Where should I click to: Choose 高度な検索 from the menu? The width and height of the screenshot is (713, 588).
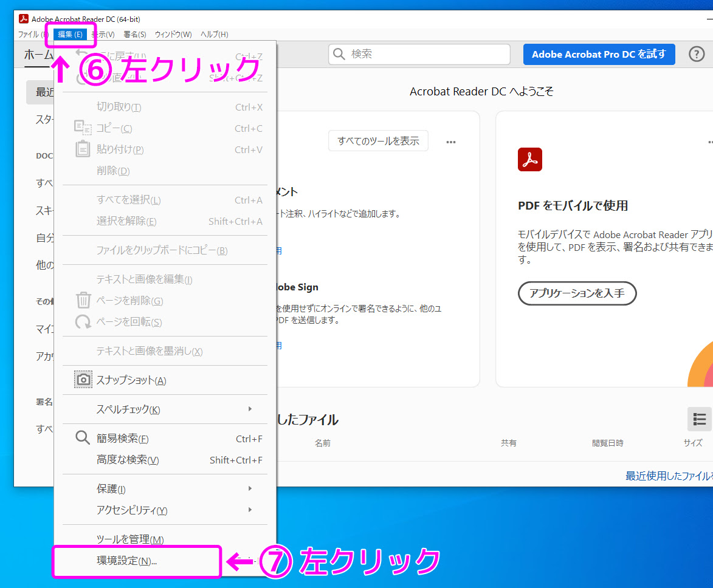point(128,460)
